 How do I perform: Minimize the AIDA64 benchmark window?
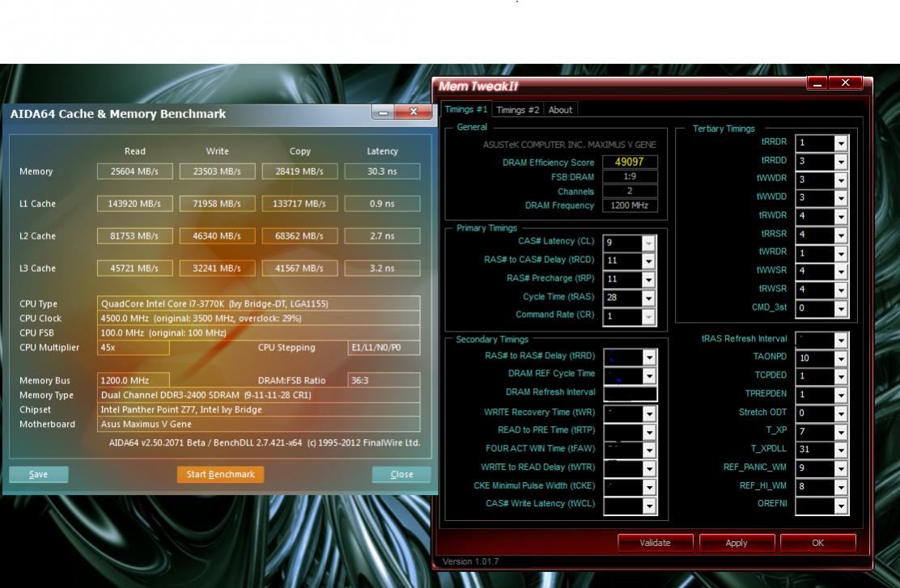[x=383, y=112]
